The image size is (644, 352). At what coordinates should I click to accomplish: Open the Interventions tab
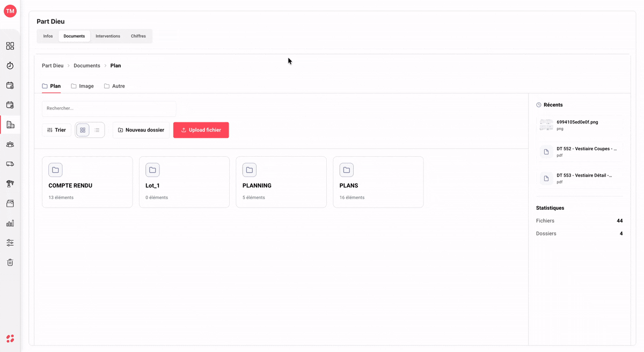(108, 36)
